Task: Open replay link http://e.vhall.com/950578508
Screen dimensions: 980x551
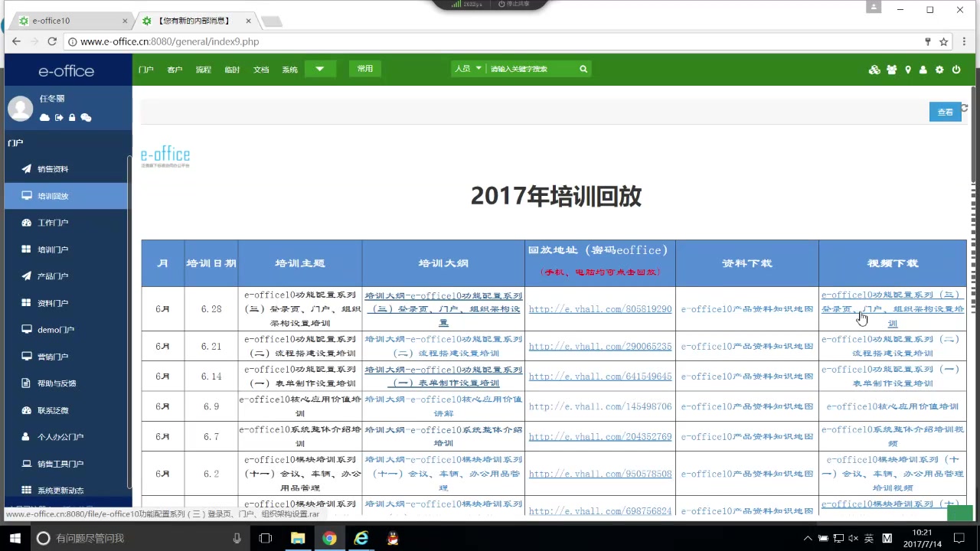Action: point(600,474)
